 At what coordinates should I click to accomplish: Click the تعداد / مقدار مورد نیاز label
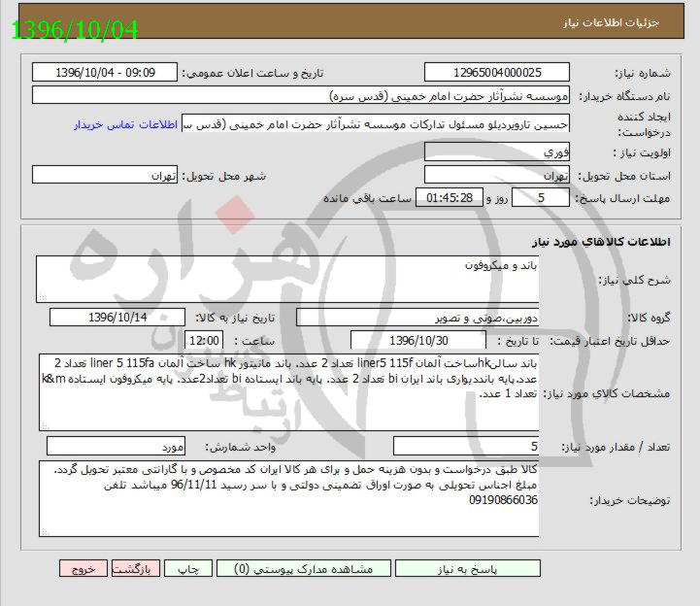pyautogui.click(x=616, y=447)
